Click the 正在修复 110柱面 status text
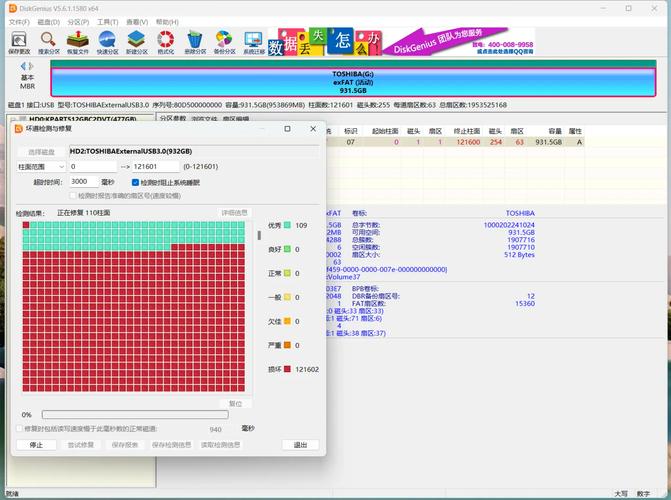Screen dimensions: 671x500 [x=83, y=213]
